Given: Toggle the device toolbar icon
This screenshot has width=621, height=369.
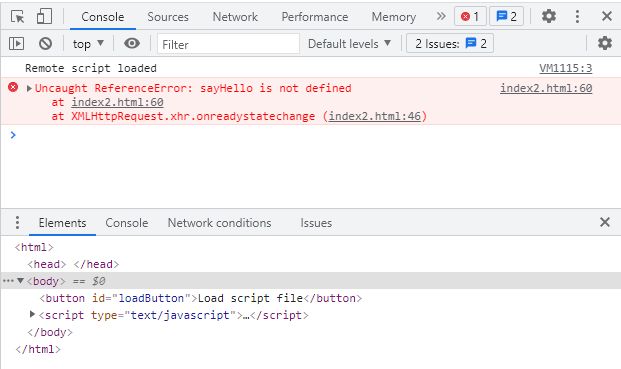Looking at the screenshot, I should click(44, 17).
